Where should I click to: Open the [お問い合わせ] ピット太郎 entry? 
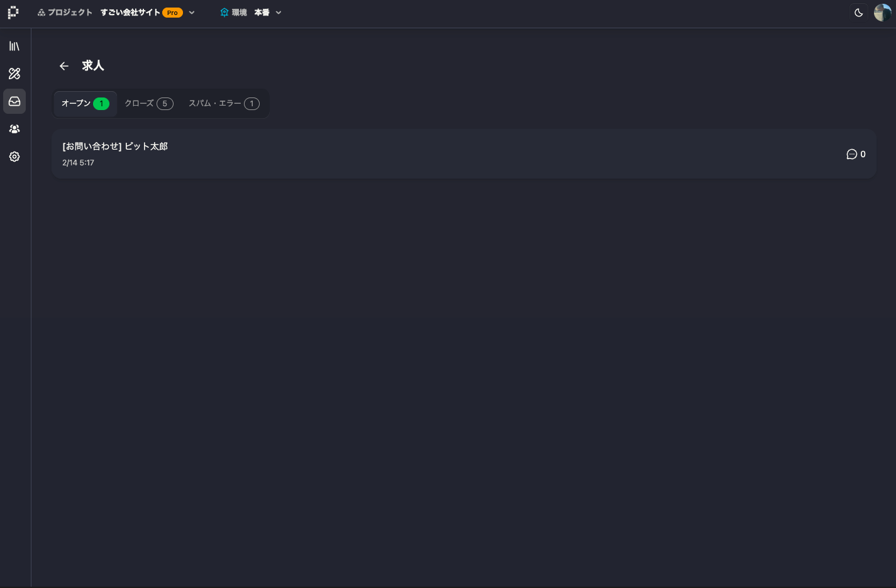point(463,154)
